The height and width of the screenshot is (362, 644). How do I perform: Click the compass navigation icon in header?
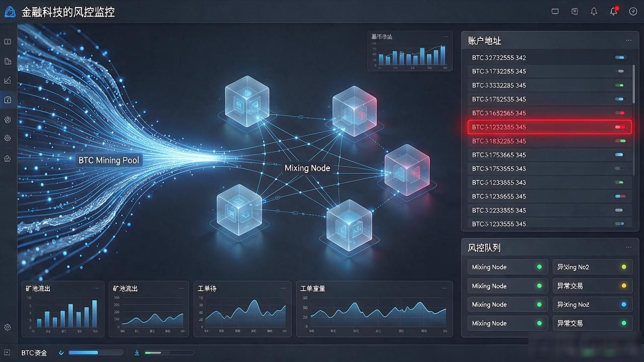(x=633, y=11)
